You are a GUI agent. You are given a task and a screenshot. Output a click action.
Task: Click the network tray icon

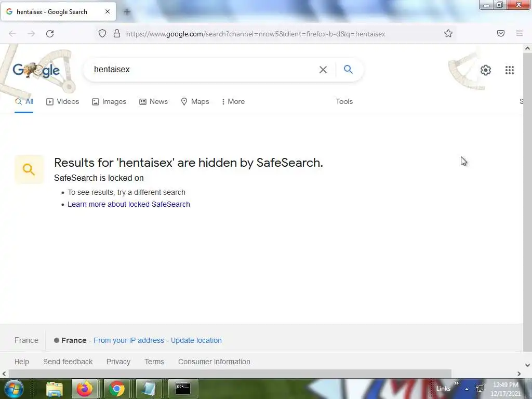tap(480, 389)
